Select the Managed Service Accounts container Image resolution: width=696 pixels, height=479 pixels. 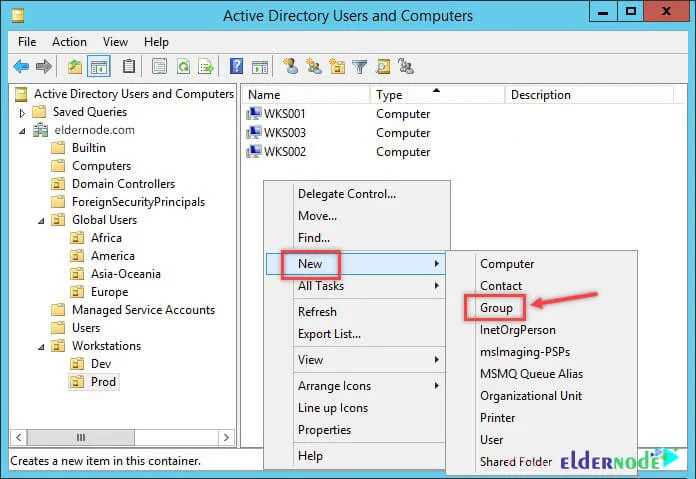tap(143, 309)
